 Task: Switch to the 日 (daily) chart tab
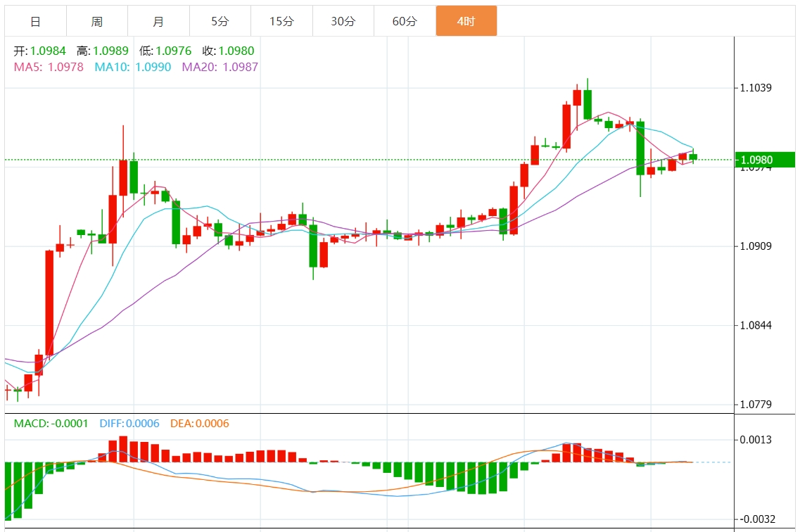coord(35,22)
